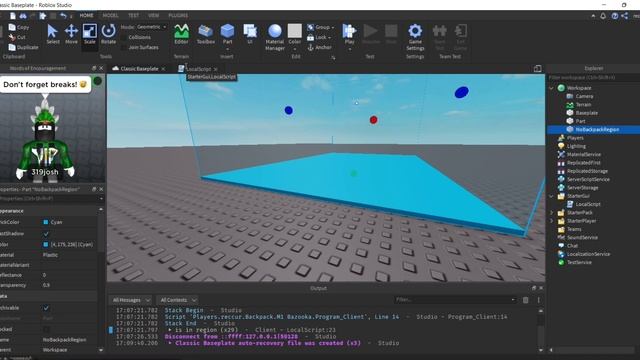The image size is (640, 360).
Task: Click the Color property cyan swatch
Action: [x=46, y=244]
